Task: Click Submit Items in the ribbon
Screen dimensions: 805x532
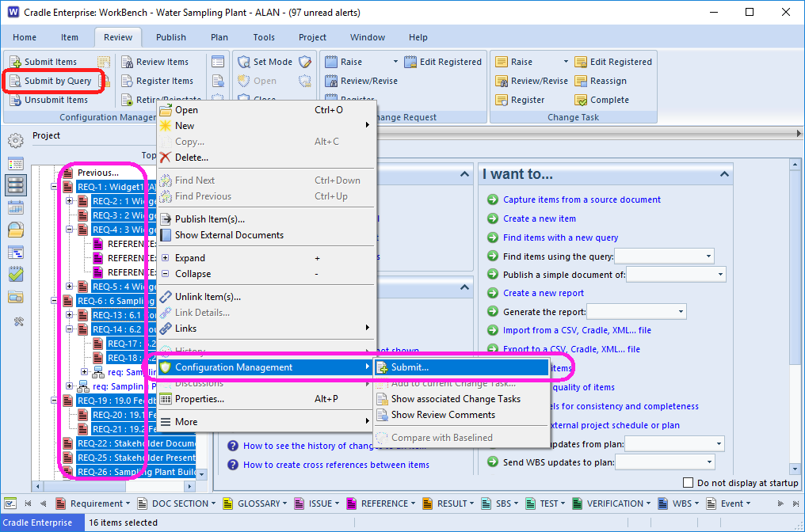Action: [44, 62]
